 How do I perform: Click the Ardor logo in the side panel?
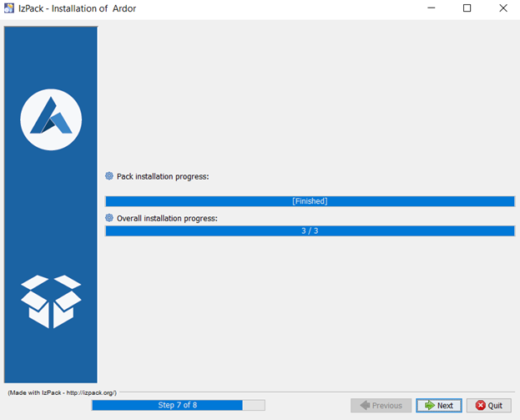pyautogui.click(x=51, y=119)
